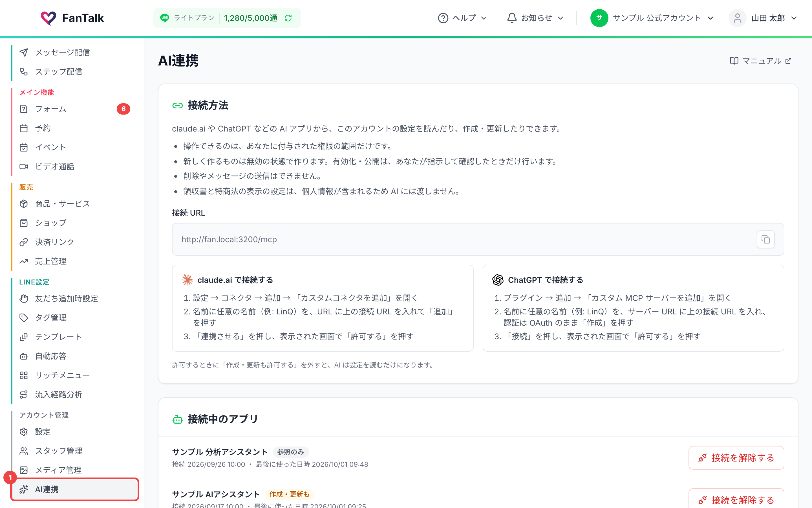Click the bell icon for notifications

[x=511, y=18]
